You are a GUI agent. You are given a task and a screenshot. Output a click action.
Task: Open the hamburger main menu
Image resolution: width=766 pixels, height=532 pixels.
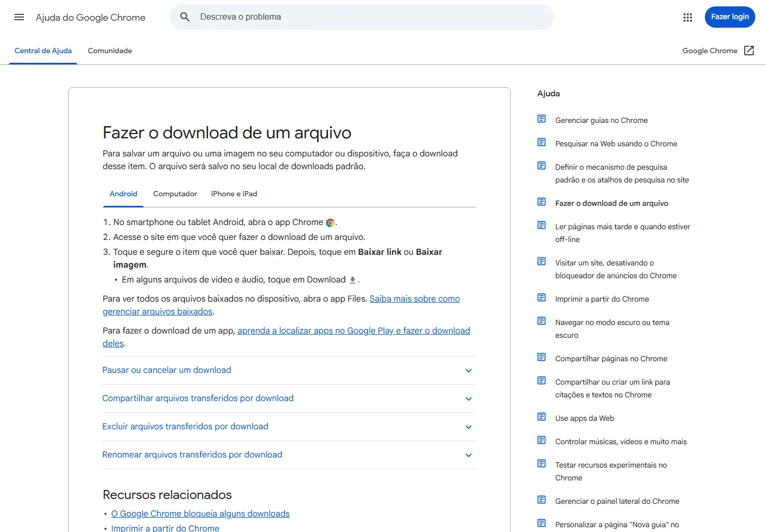coord(19,17)
